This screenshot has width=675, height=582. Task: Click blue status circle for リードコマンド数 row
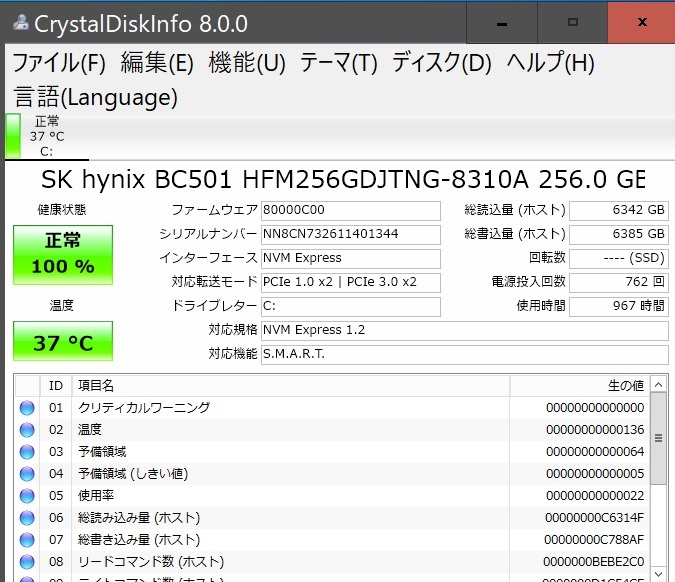point(27,562)
